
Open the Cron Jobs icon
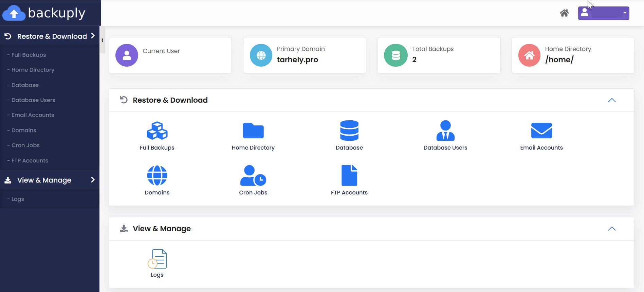tap(253, 175)
